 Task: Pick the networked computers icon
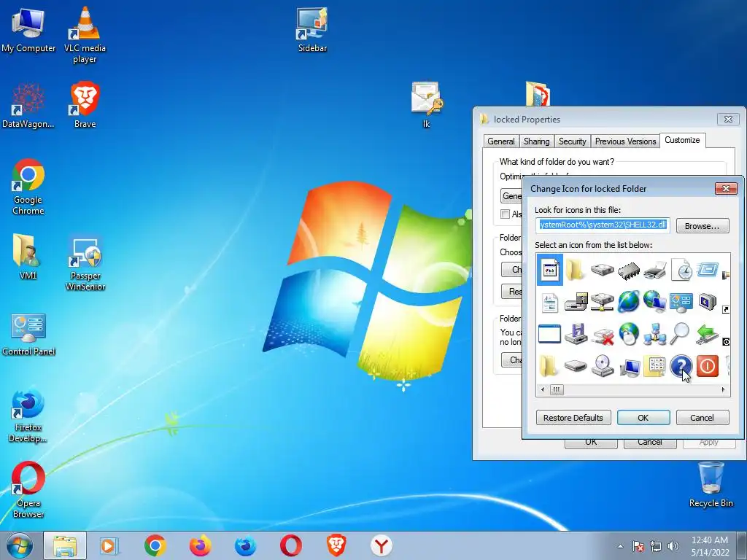[x=655, y=334]
